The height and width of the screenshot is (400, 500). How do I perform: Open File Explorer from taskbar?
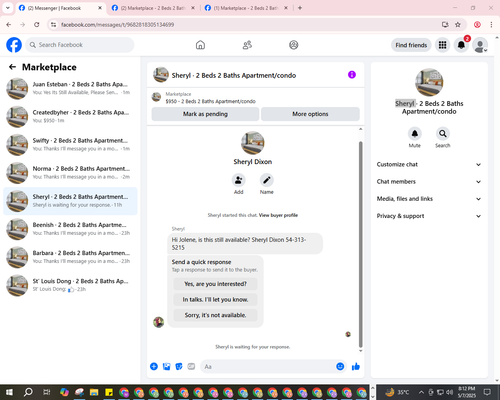[94, 392]
